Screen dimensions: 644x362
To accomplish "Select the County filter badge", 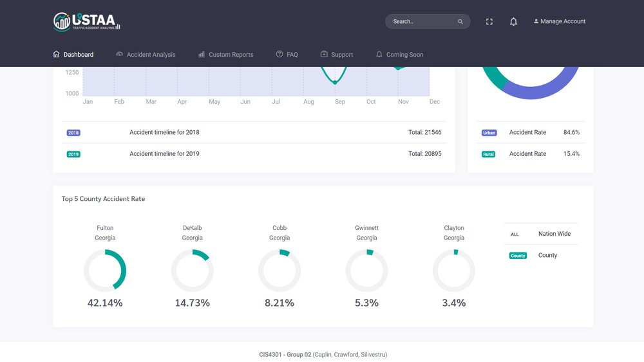I will coord(518,256).
